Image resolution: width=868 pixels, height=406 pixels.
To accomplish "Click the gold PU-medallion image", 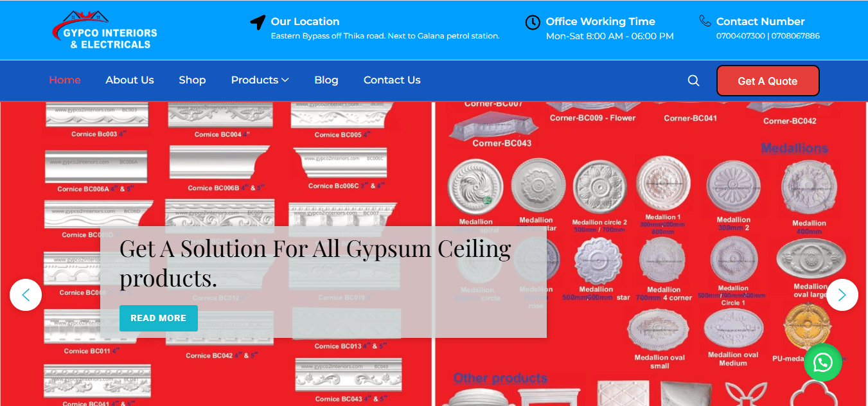I will [808, 326].
